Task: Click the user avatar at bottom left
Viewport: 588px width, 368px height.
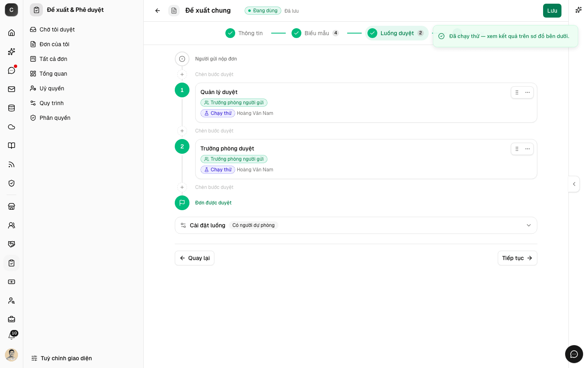Action: (x=11, y=355)
